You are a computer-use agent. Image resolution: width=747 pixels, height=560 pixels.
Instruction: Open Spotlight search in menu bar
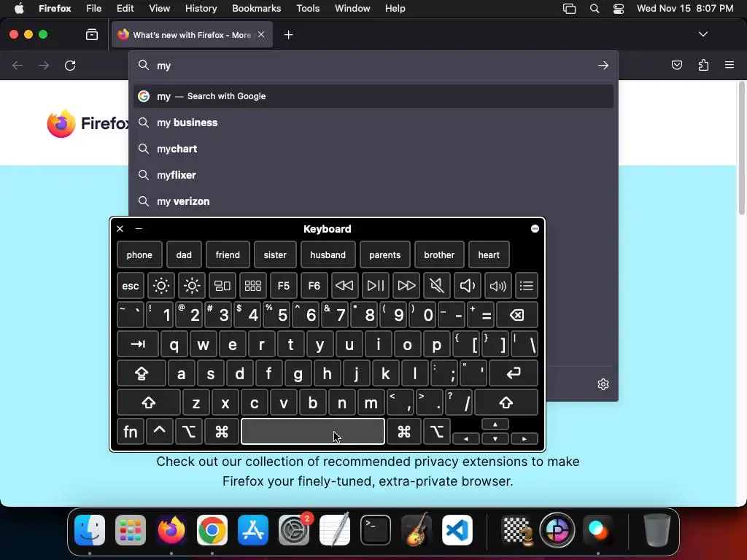point(594,8)
